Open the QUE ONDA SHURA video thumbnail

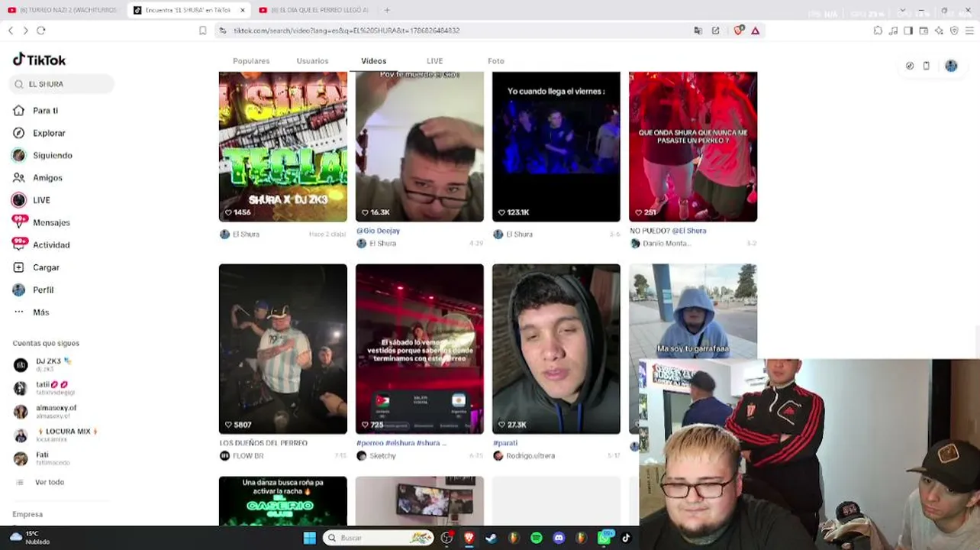coord(693,147)
